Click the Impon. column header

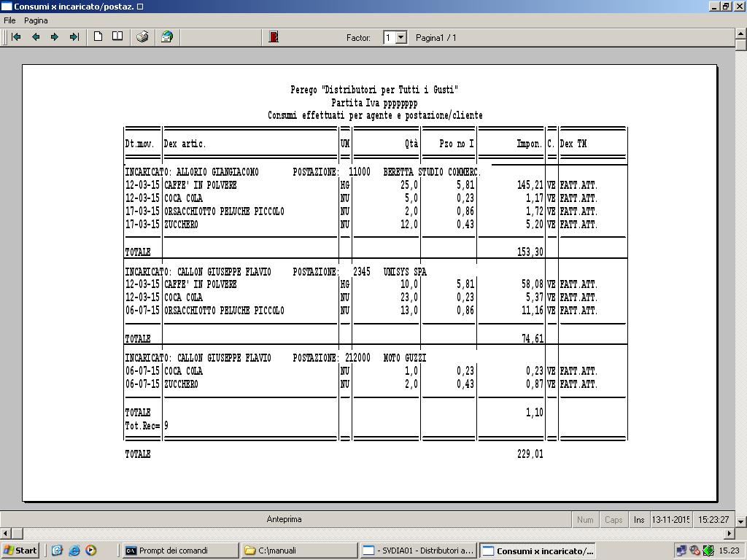click(530, 144)
